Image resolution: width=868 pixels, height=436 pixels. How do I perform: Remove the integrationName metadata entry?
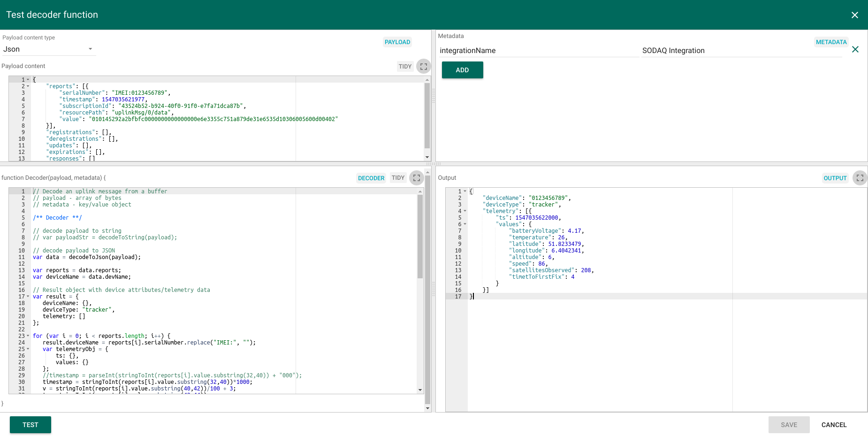pyautogui.click(x=855, y=50)
